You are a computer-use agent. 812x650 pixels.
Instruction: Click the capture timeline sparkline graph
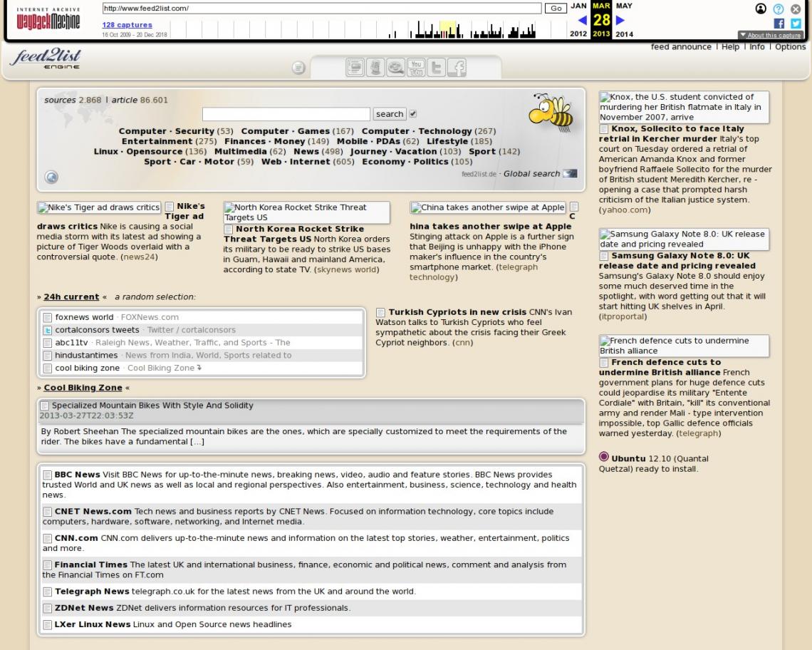pyautogui.click(x=370, y=29)
